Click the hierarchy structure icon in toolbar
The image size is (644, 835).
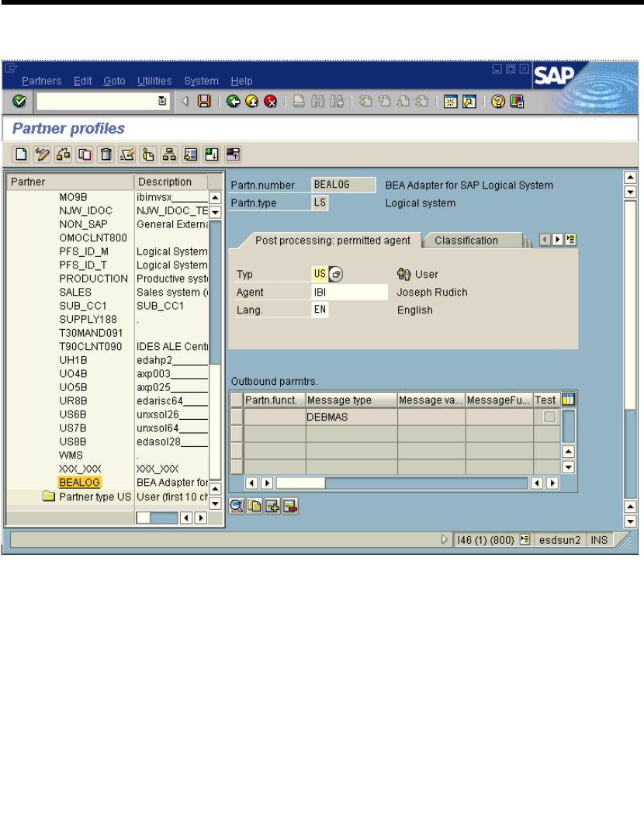coord(169,154)
